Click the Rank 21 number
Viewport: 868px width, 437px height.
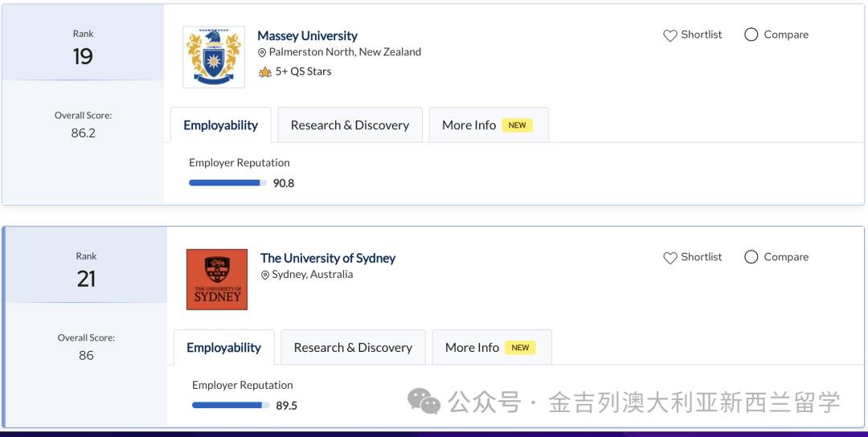(x=86, y=279)
